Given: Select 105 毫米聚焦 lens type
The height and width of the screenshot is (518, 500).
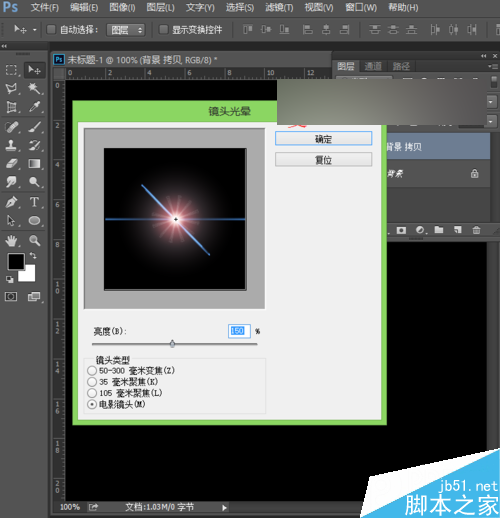Looking at the screenshot, I should click(x=92, y=393).
